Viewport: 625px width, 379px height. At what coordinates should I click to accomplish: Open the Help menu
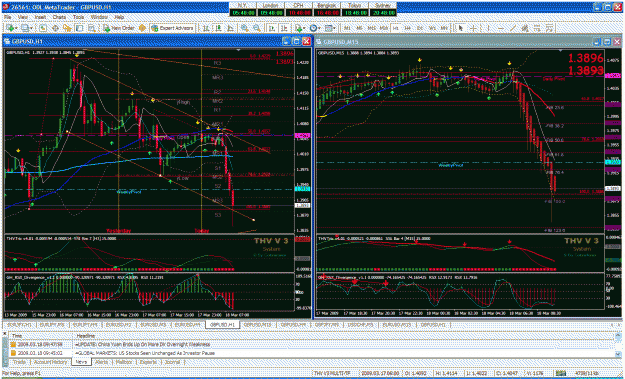point(119,17)
